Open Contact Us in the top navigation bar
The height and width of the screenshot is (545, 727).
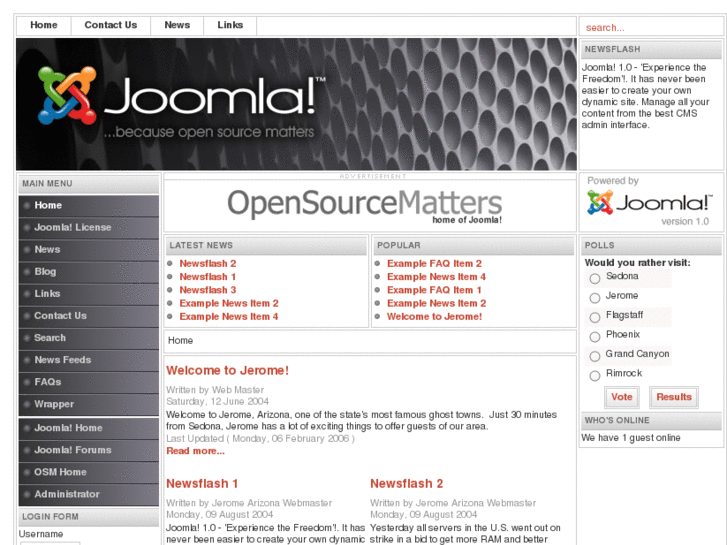tap(111, 25)
